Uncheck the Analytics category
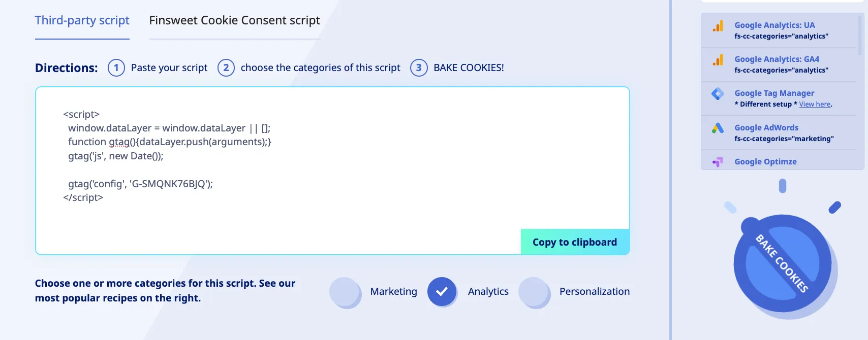 tap(442, 291)
